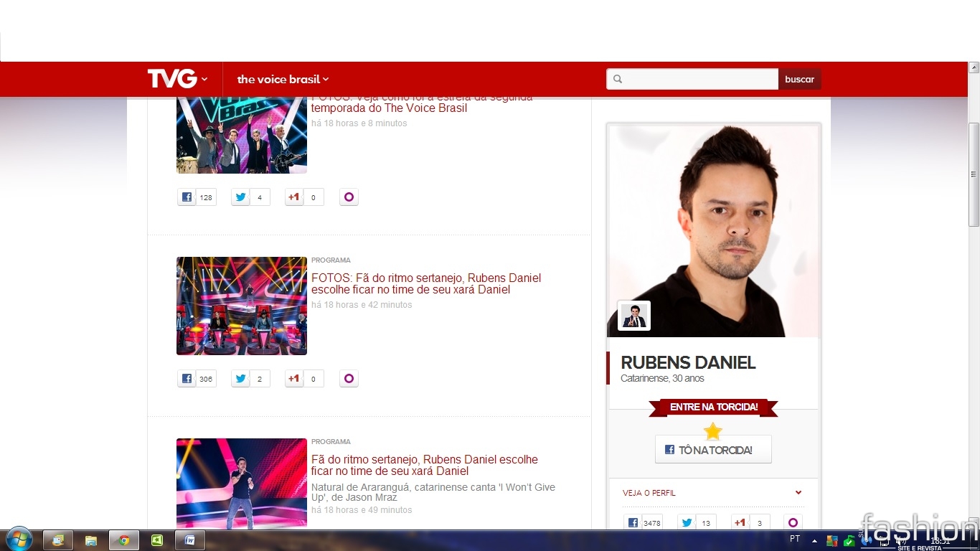Click the 'TÔ NA TORCIDA!' Facebook button

tap(713, 450)
